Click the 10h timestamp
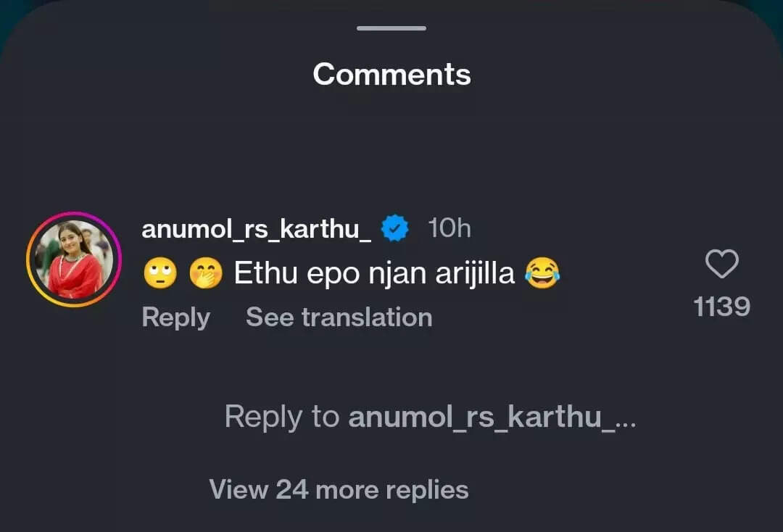 pos(449,228)
